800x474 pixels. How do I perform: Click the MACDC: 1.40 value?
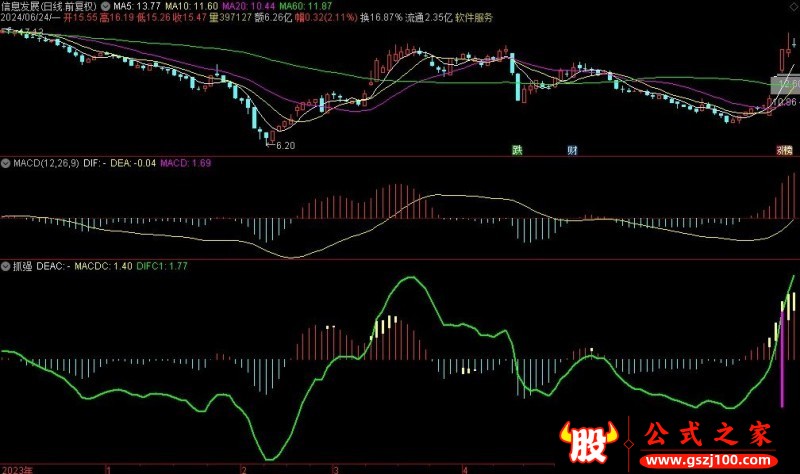click(x=104, y=266)
